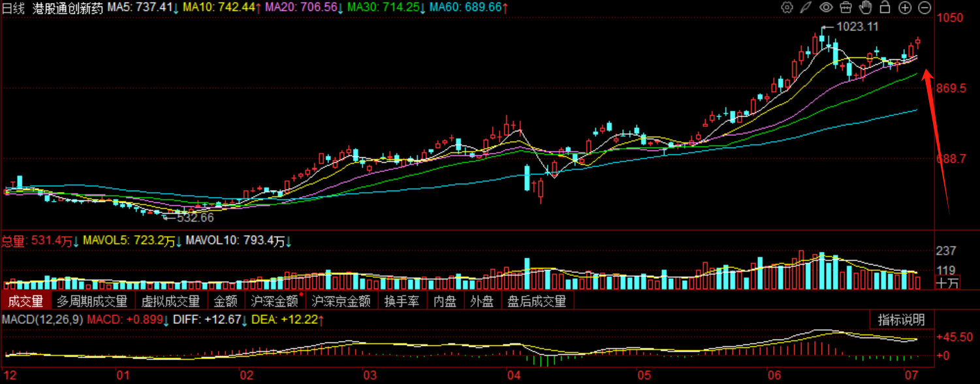Select the hand pan tool
Image resolution: width=980 pixels, height=384 pixels.
(866, 8)
